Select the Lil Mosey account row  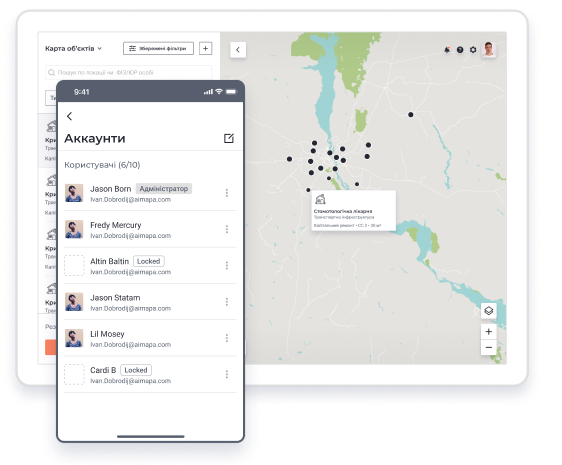pos(151,338)
